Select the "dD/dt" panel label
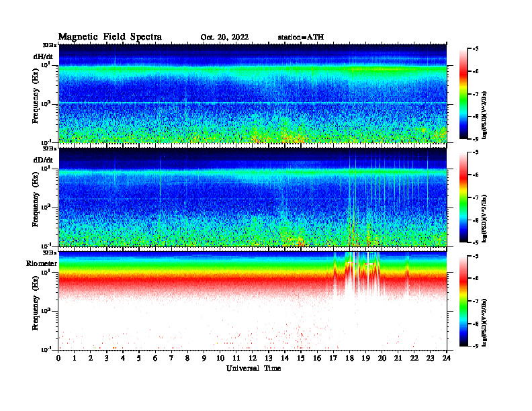 click(x=43, y=160)
